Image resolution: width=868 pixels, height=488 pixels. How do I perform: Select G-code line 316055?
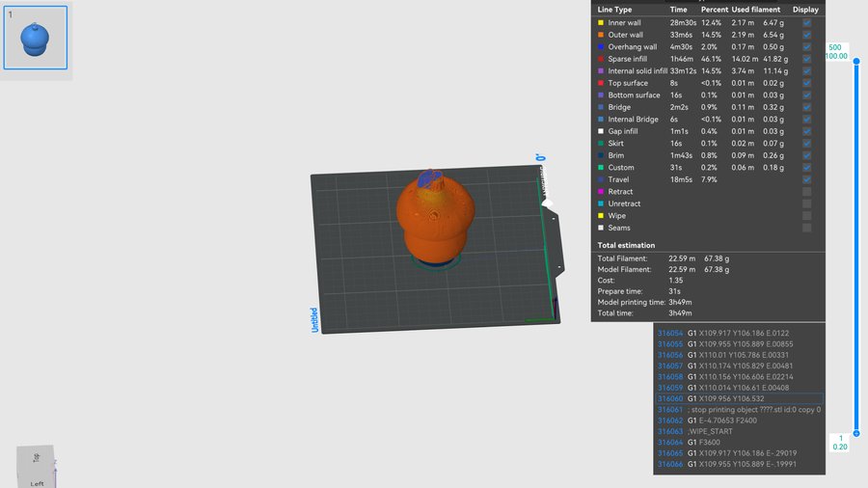(739, 344)
